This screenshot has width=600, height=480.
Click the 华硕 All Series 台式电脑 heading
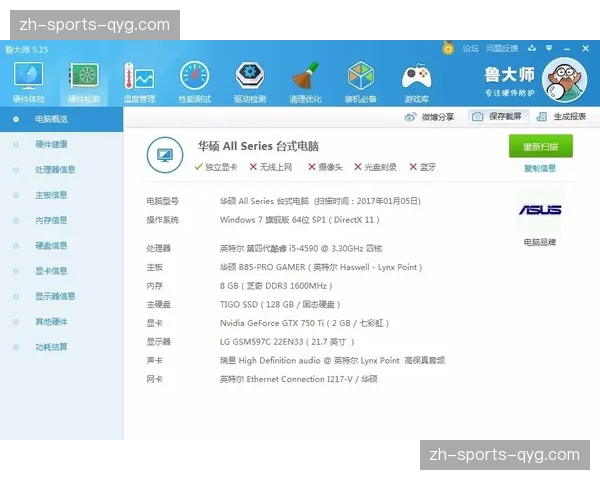pyautogui.click(x=258, y=146)
